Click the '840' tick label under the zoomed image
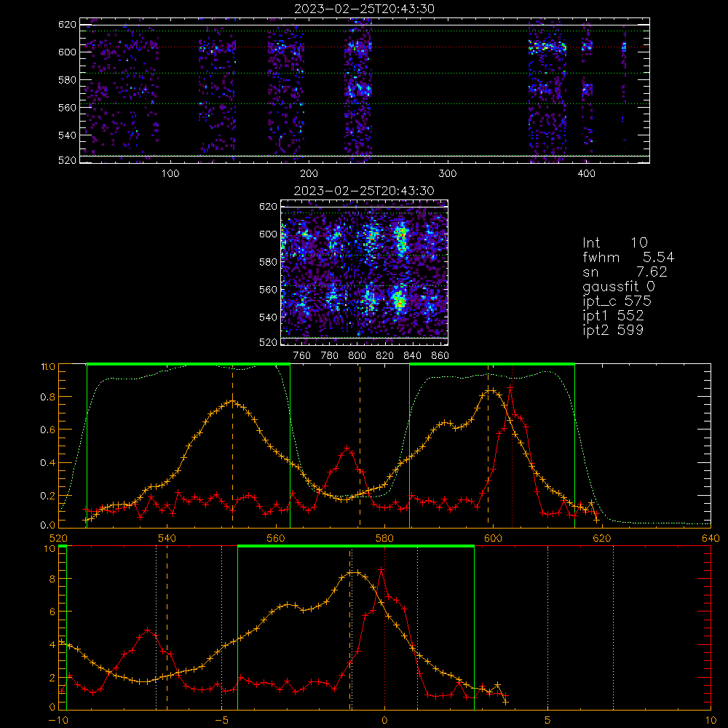 [412, 356]
